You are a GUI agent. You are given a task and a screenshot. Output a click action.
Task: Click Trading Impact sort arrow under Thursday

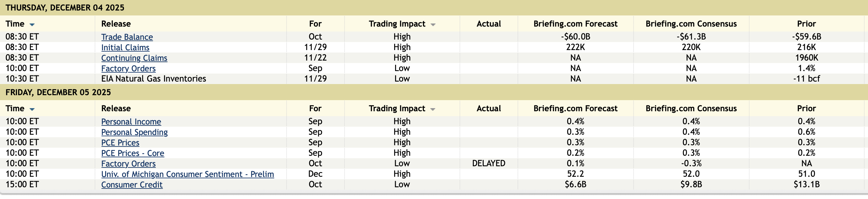433,25
